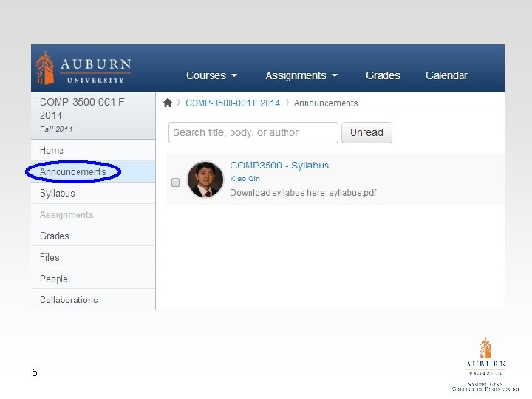The image size is (532, 399).
Task: Filter announcements with the Unread button
Action: [366, 133]
